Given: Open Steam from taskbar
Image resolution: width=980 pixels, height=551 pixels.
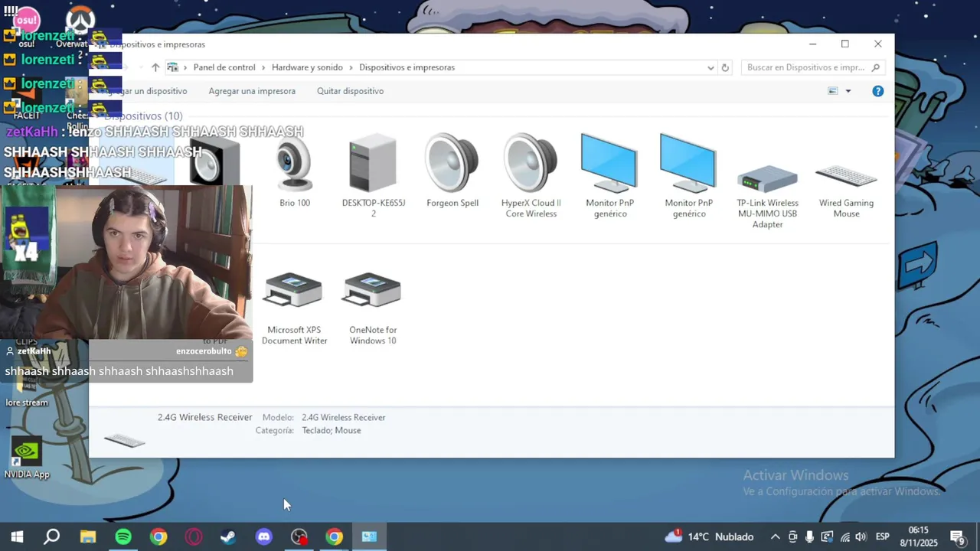Looking at the screenshot, I should pyautogui.click(x=228, y=536).
